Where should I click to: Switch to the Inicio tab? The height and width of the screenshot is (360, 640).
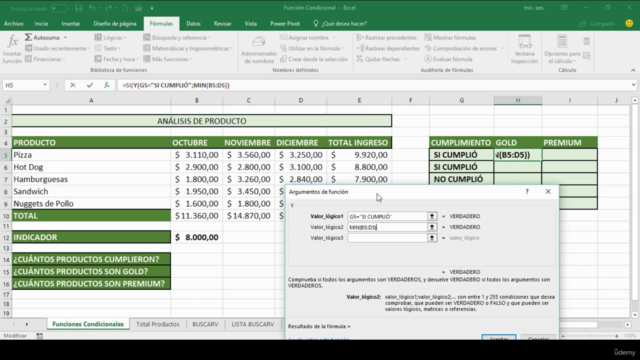(x=41, y=24)
